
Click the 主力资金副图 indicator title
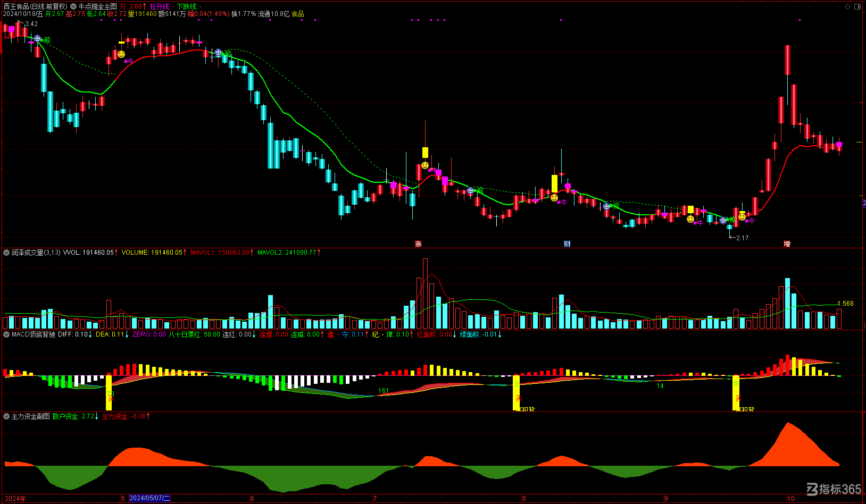[x=30, y=416]
